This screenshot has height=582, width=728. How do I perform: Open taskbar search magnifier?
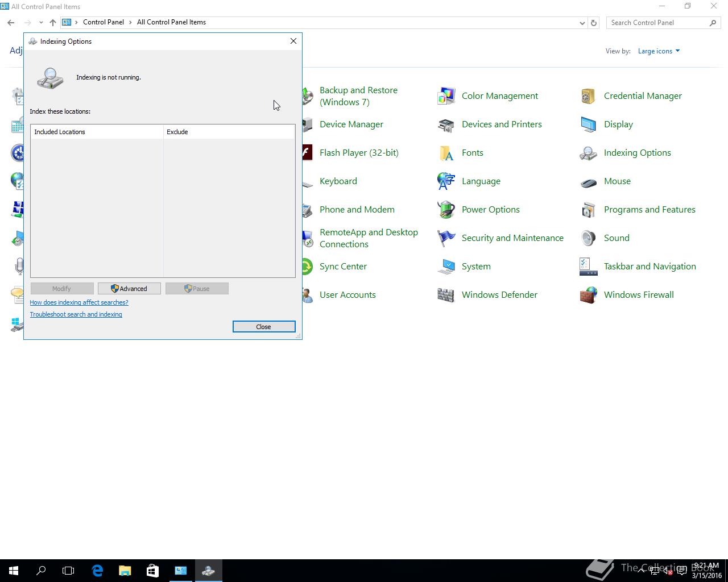click(41, 571)
